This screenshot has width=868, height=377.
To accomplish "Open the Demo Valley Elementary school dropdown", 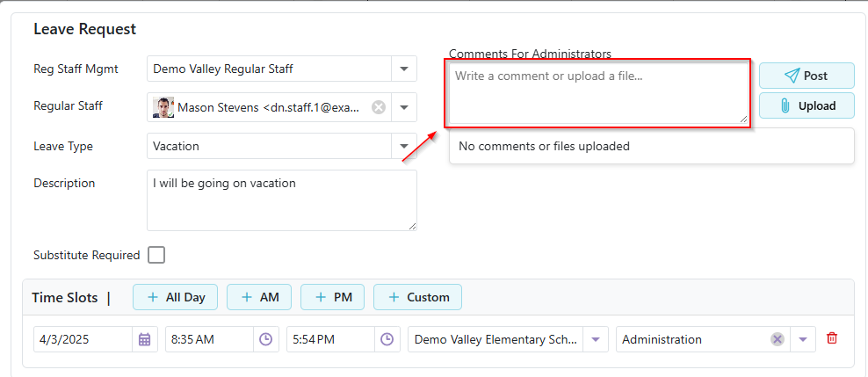I will point(596,339).
